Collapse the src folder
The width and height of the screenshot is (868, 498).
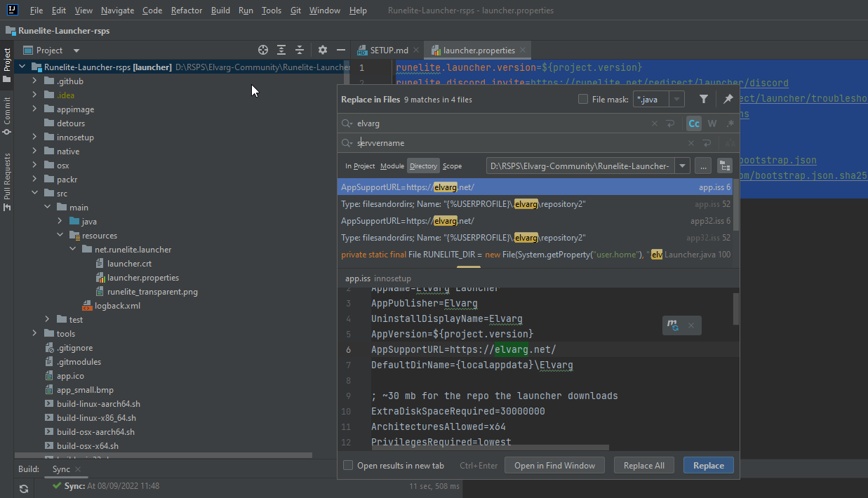point(34,194)
